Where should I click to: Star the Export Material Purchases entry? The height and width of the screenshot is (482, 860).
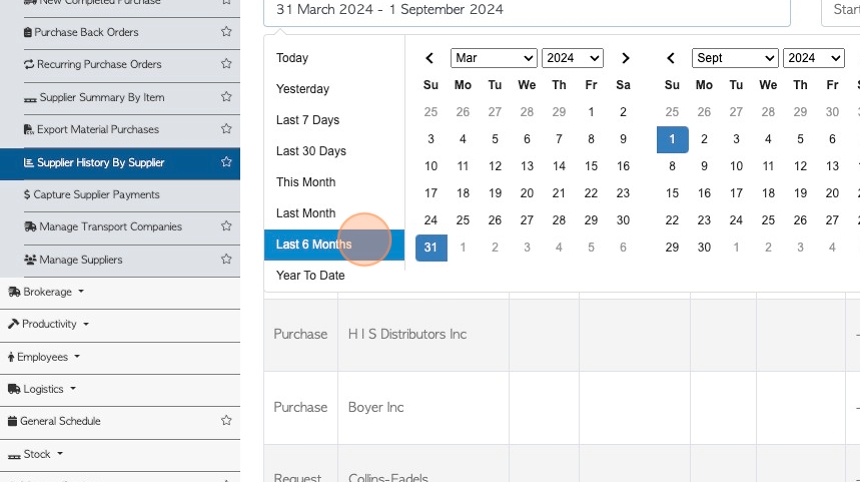tap(226, 129)
